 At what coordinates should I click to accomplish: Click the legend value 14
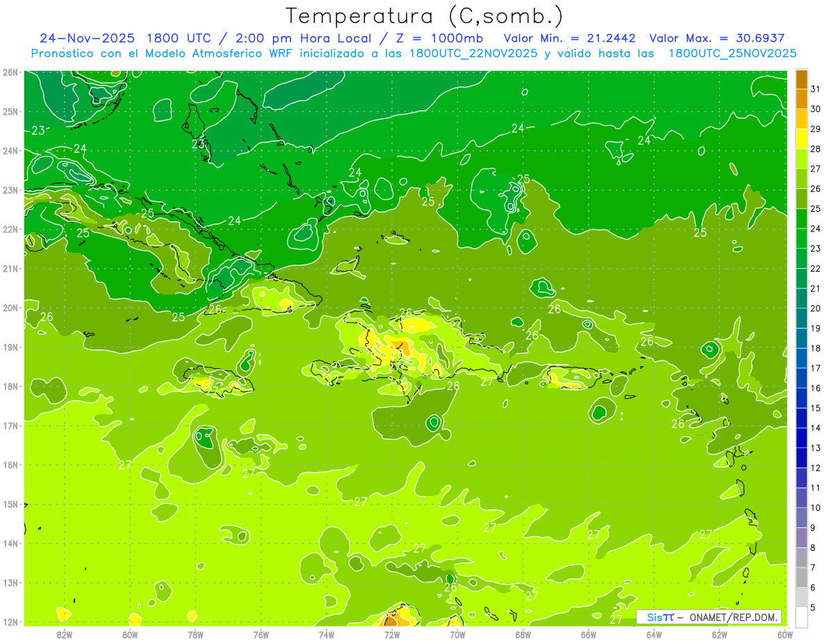click(815, 427)
